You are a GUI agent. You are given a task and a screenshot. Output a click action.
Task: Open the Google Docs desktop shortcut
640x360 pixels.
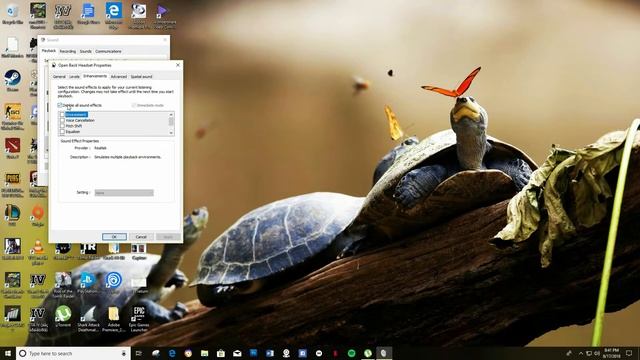tap(88, 14)
